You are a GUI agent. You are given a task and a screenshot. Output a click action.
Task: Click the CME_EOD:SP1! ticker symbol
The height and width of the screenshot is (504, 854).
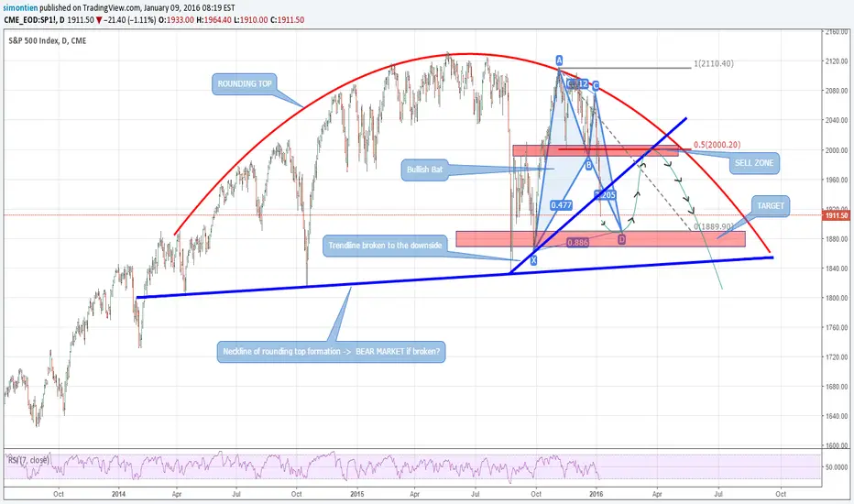click(30, 19)
